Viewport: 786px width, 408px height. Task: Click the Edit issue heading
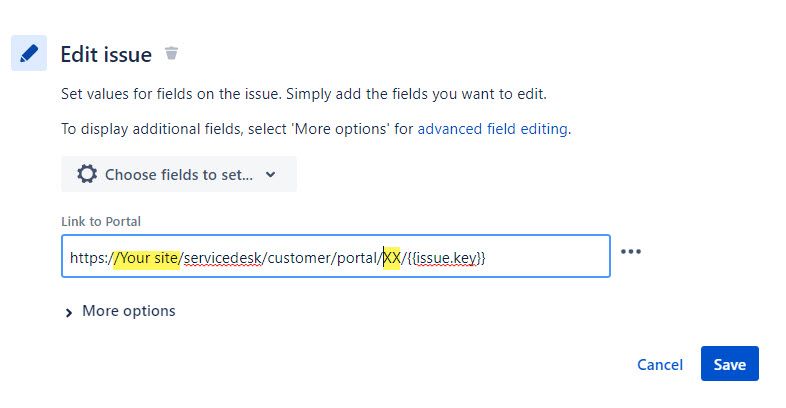pos(106,55)
